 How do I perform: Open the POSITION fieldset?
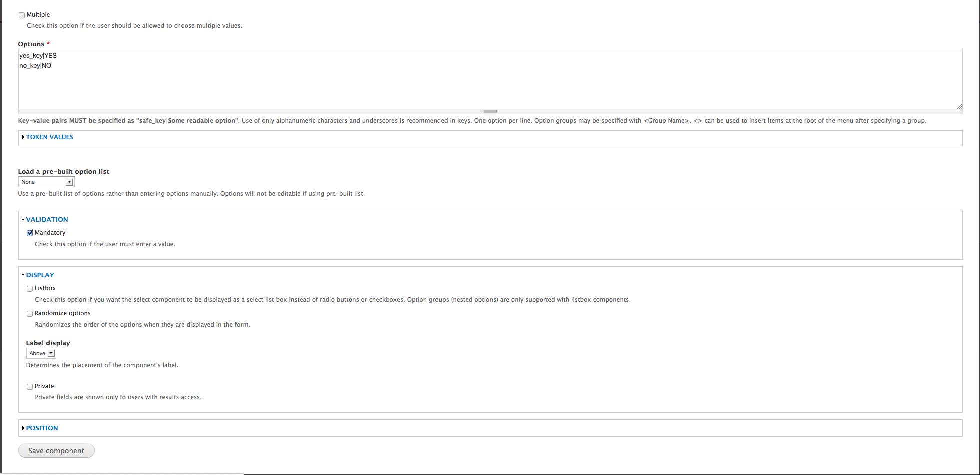click(42, 428)
